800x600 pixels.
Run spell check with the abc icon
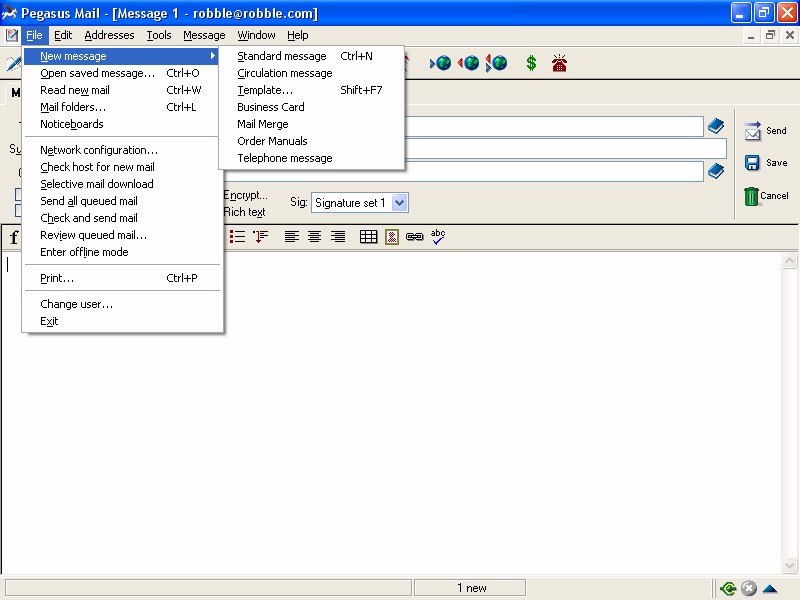coord(438,237)
